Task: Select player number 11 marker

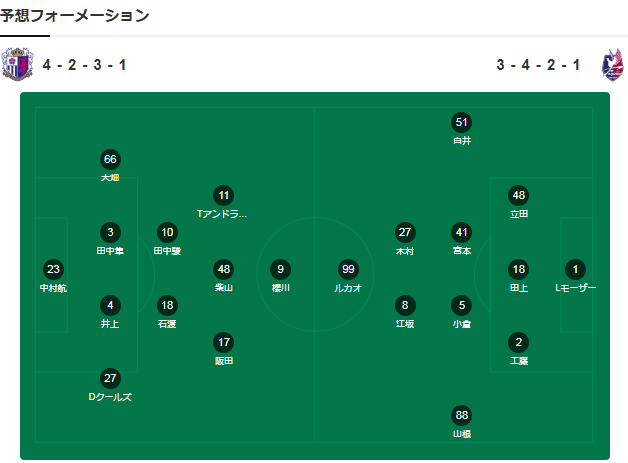Action: pyautogui.click(x=224, y=196)
